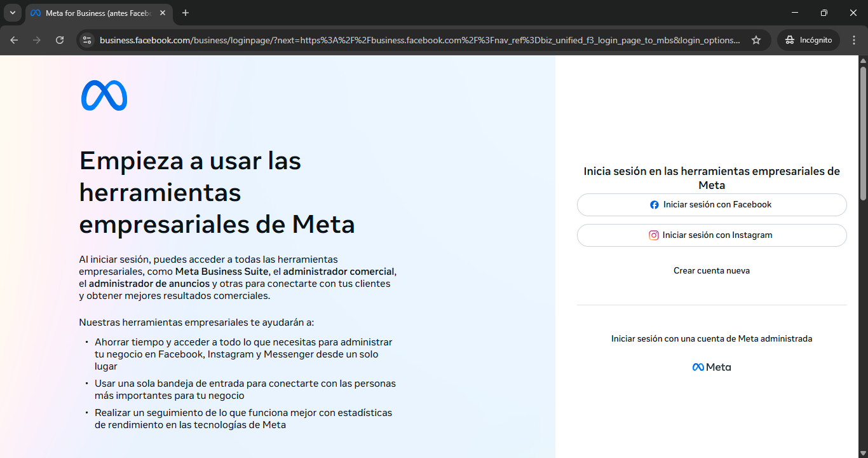Click Iniciar sesión con una cuenta de Meta administrada
This screenshot has width=868, height=458.
tap(712, 339)
